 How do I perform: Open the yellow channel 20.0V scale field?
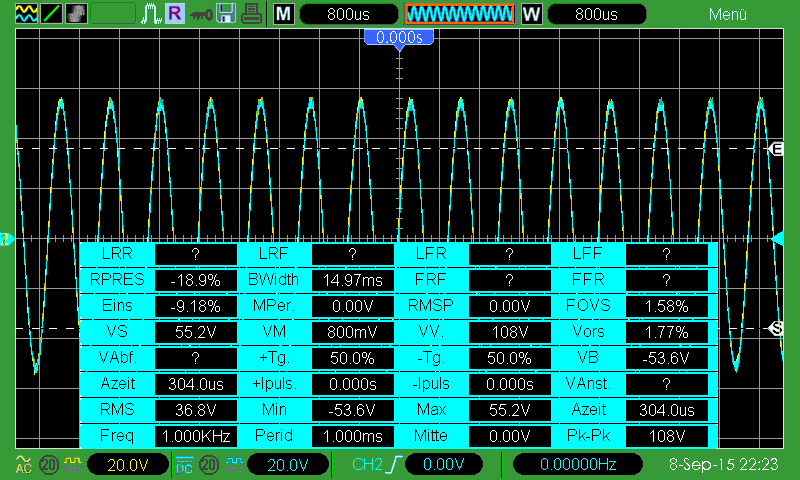tap(127, 464)
